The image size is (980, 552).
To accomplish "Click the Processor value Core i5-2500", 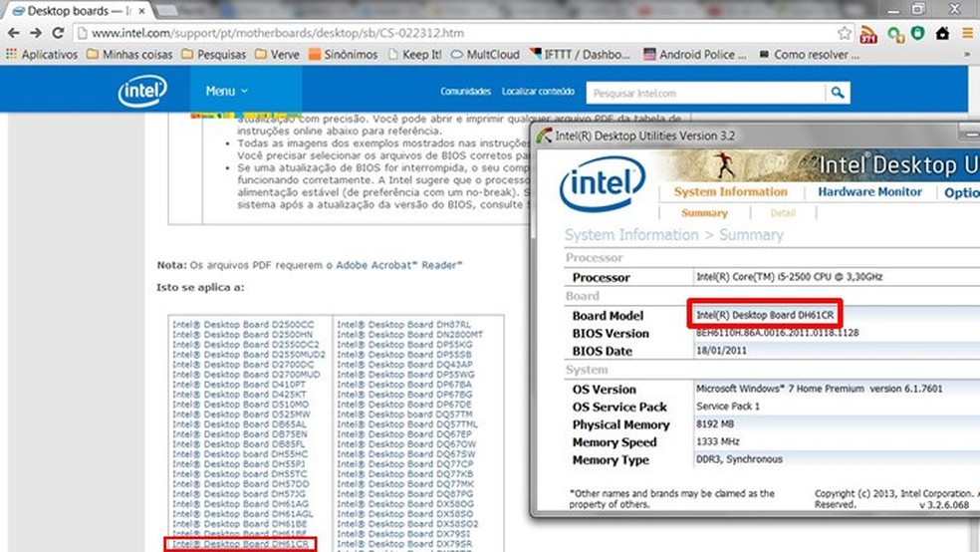I will 789,276.
